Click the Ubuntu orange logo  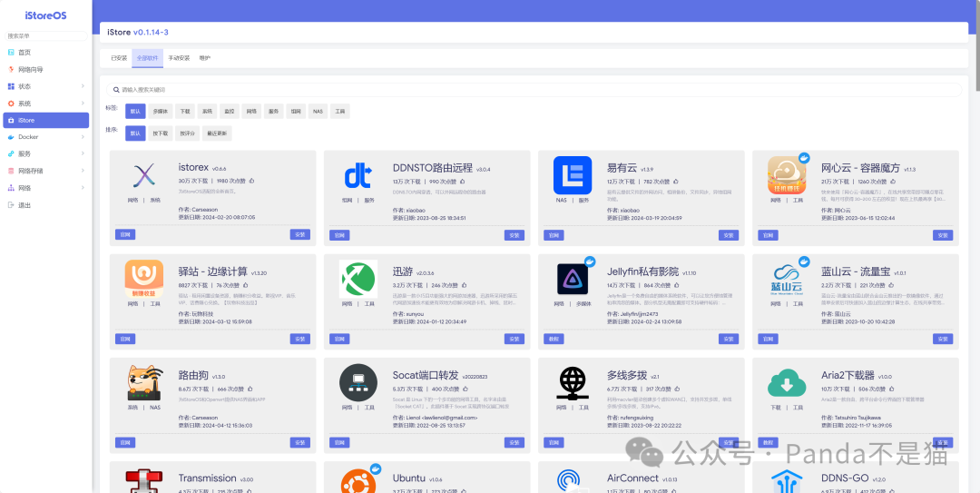[x=358, y=480]
